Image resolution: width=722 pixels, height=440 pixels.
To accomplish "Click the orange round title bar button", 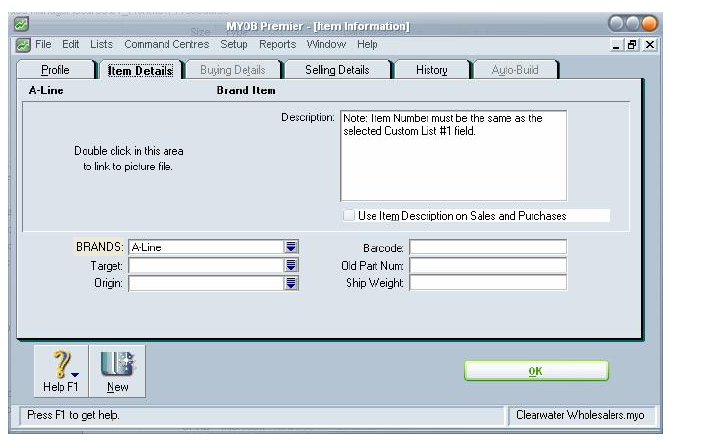I will 649,23.
